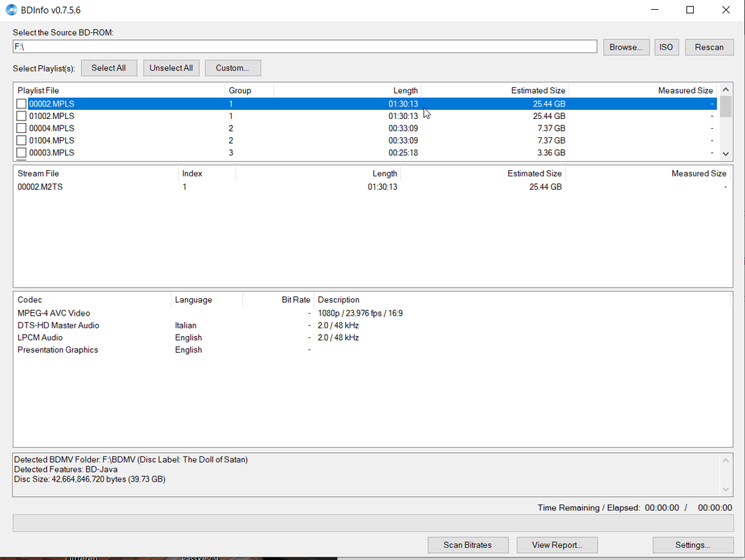Start Scan Bitrates

click(468, 545)
